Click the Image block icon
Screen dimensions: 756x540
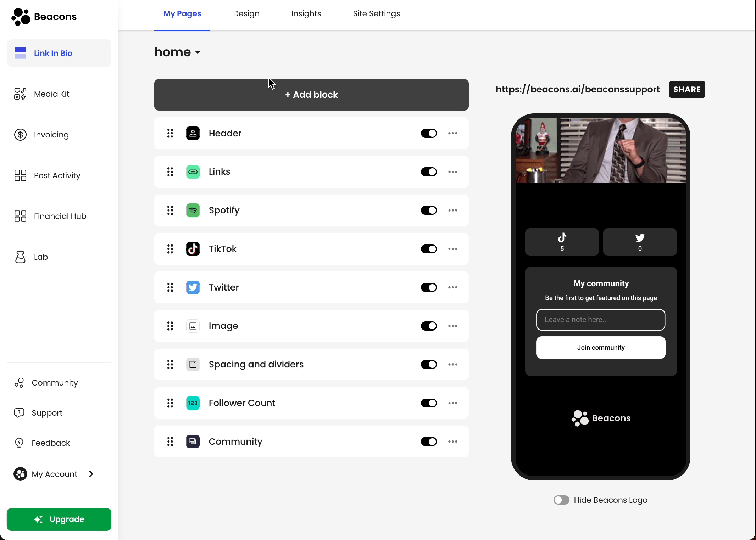click(193, 326)
